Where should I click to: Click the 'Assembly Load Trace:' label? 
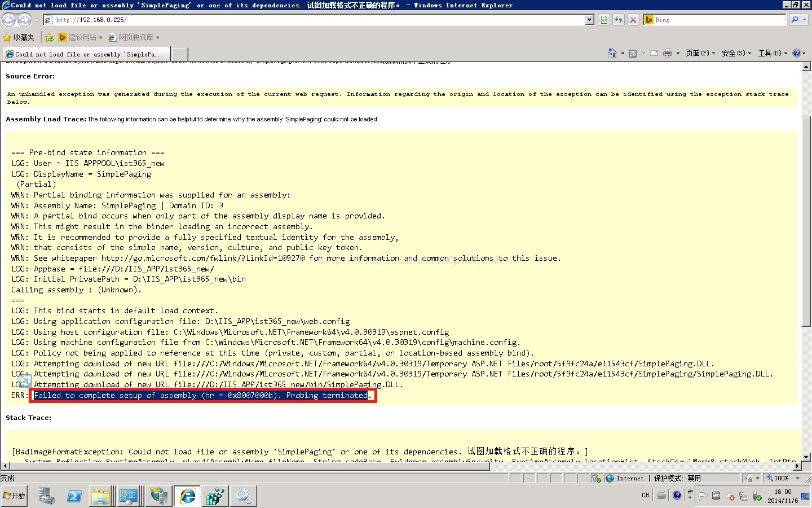(46, 119)
